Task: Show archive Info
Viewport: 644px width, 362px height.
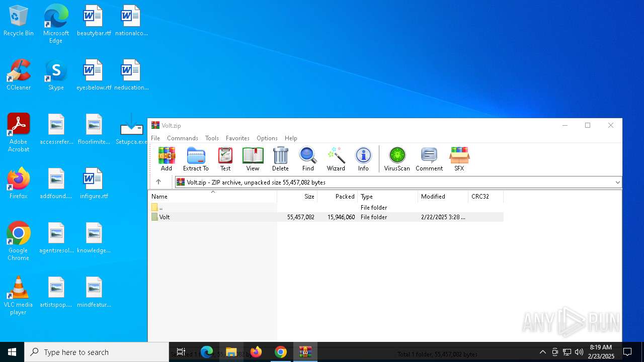Action: click(363, 159)
